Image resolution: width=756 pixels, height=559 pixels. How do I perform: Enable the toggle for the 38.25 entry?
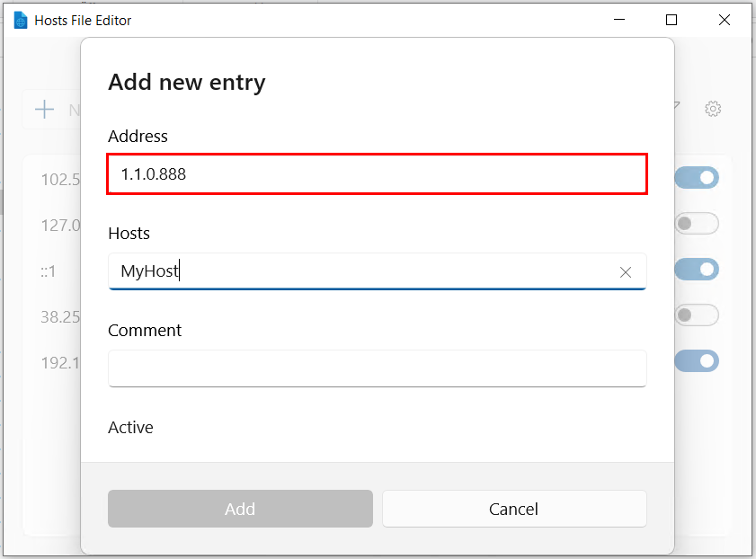(697, 315)
